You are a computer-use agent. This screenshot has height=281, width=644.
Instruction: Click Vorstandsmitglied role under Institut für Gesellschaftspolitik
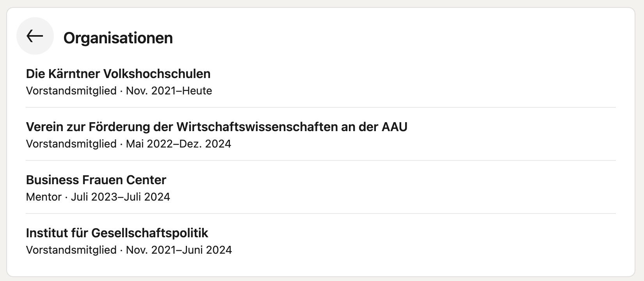tap(71, 250)
